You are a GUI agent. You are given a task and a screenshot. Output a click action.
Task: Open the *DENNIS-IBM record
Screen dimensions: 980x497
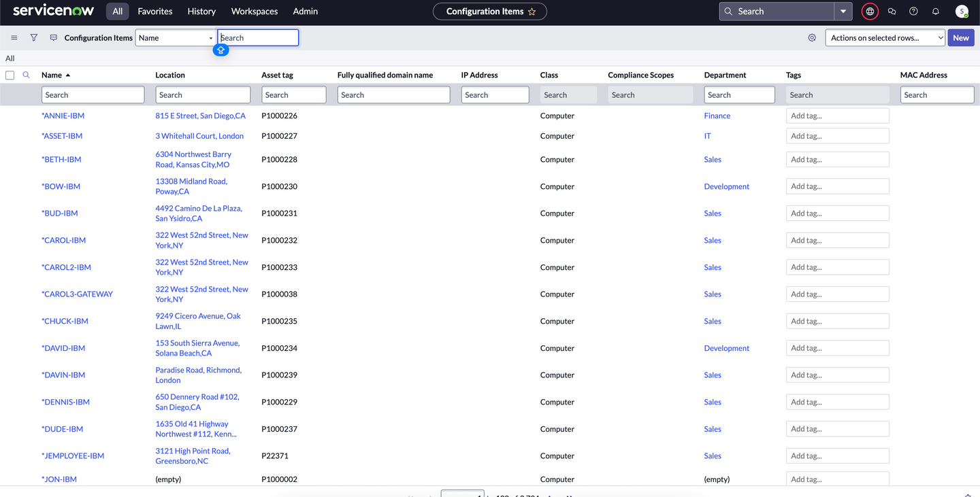click(x=65, y=402)
